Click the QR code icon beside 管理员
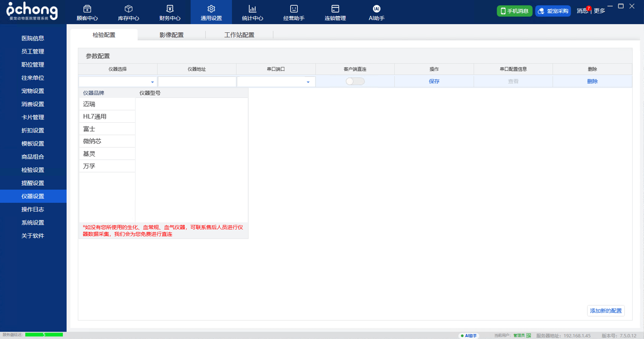644x339 pixels. (529, 335)
